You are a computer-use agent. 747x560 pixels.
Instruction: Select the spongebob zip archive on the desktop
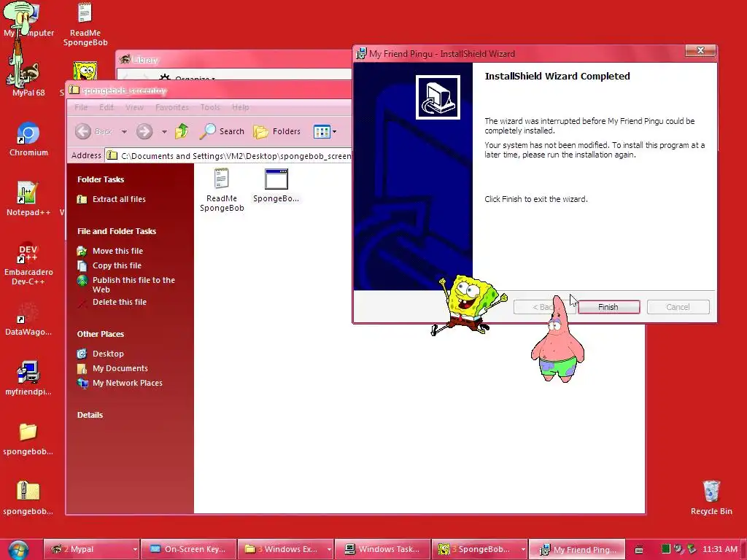(28, 497)
